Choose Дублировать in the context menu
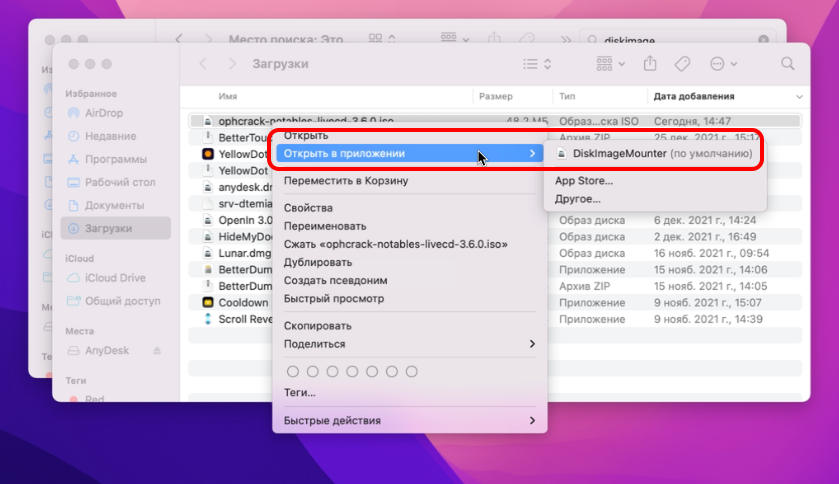Viewport: 839px width, 484px height. pos(409,263)
